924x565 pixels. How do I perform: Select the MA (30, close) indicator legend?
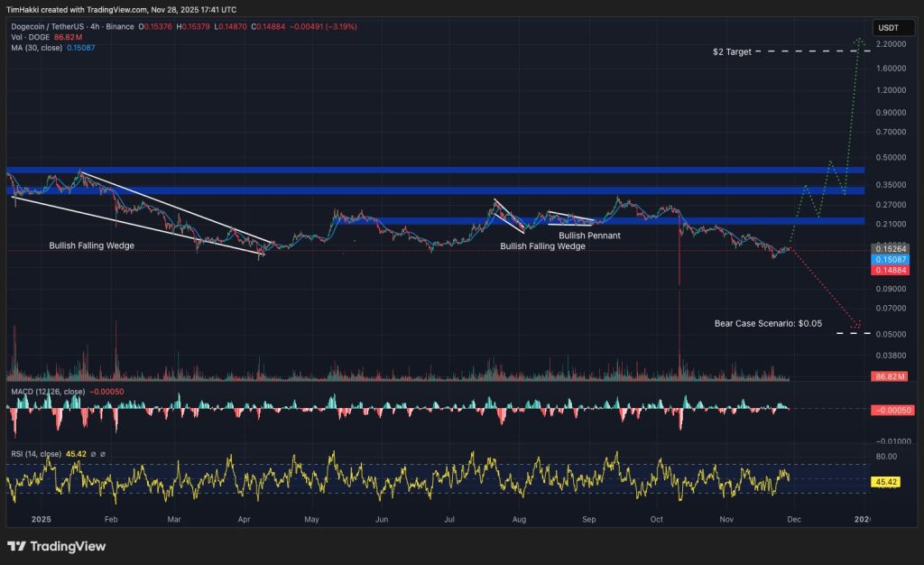click(x=36, y=47)
